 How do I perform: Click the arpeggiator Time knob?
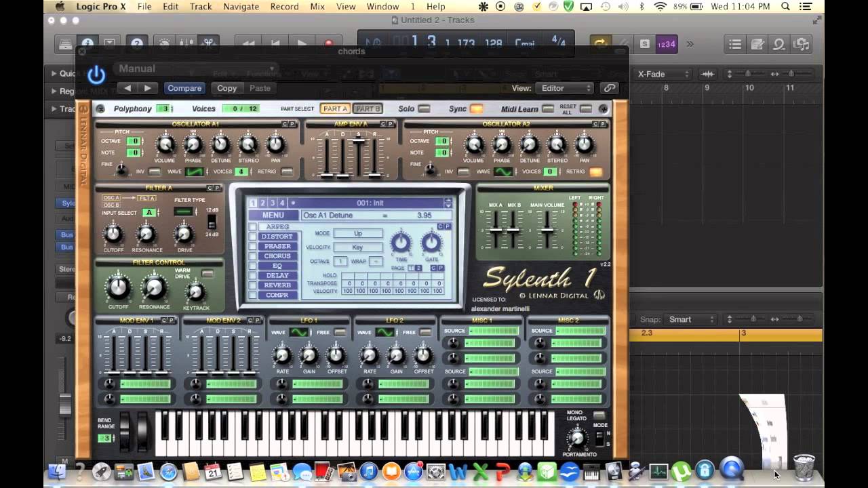point(401,243)
